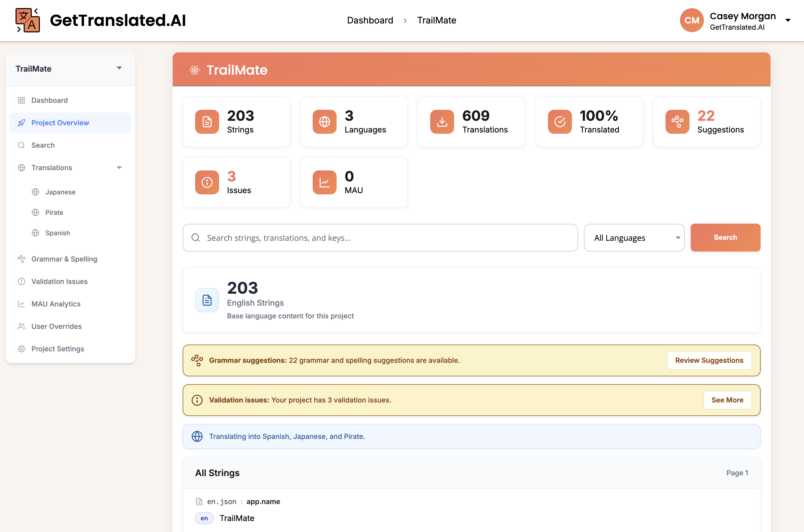The image size is (804, 532).
Task: Open the All Languages dropdown
Action: pos(634,238)
